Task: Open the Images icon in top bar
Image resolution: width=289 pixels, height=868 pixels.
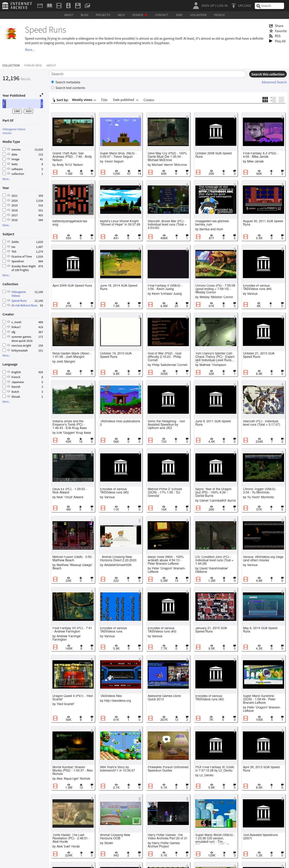Action: 87,6
